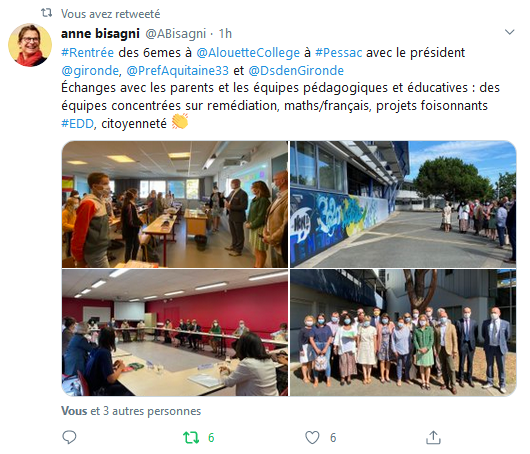Visit the @AlouetteCollege mention
The height and width of the screenshot is (454, 530).
248,53
